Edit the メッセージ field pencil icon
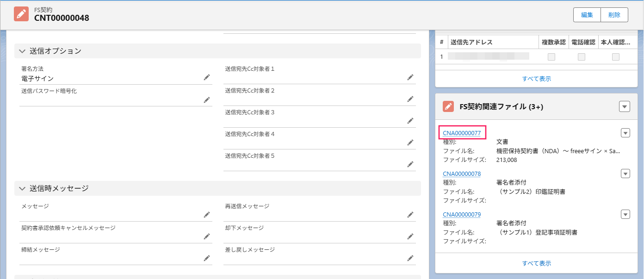644x279 pixels. [207, 215]
